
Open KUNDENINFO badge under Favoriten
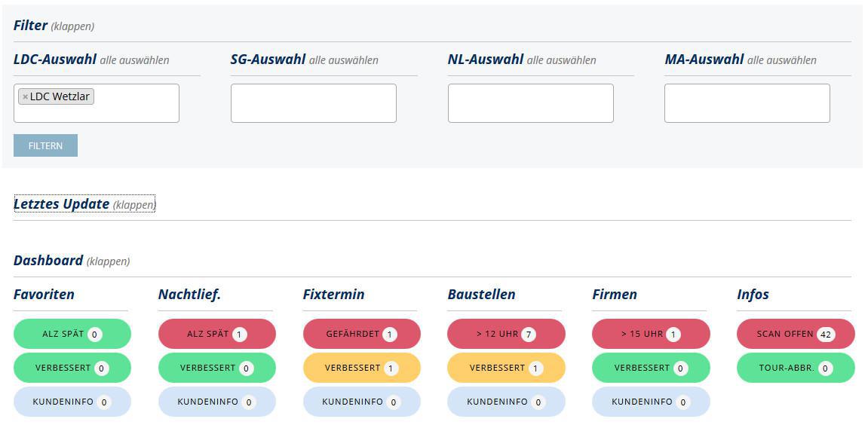[x=72, y=402]
